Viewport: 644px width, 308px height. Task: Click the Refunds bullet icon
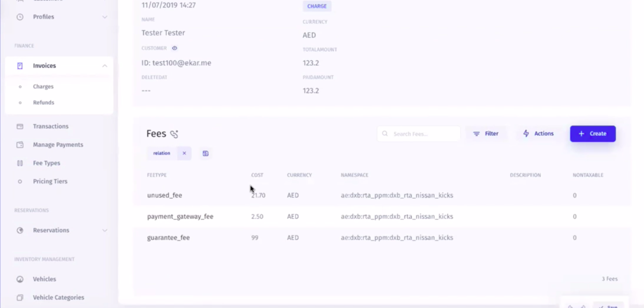(x=20, y=103)
